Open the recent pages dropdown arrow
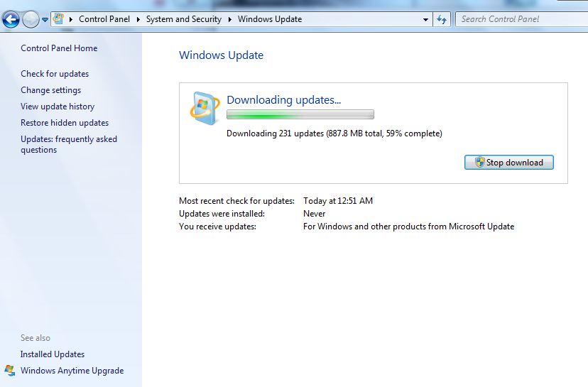This screenshot has width=588, height=387. click(45, 19)
